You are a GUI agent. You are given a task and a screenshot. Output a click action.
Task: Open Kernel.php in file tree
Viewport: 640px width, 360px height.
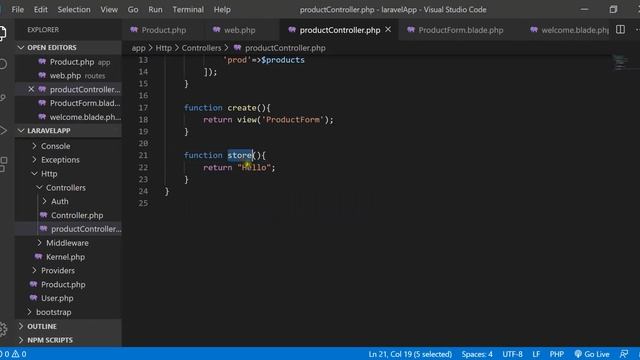click(x=65, y=257)
